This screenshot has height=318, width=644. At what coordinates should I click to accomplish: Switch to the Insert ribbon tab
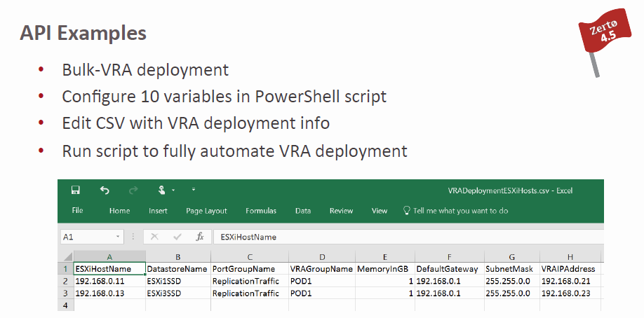click(158, 211)
